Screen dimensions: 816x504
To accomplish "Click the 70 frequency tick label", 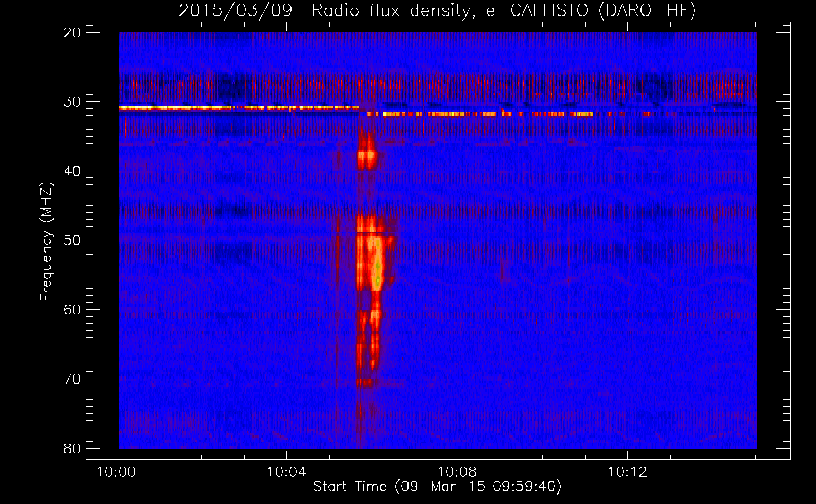I will click(x=72, y=379).
